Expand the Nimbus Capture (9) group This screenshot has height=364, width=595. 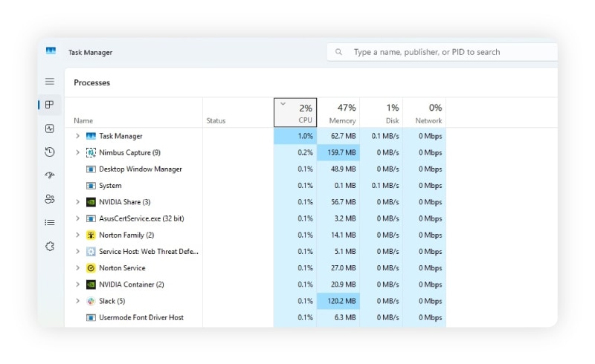tap(77, 152)
